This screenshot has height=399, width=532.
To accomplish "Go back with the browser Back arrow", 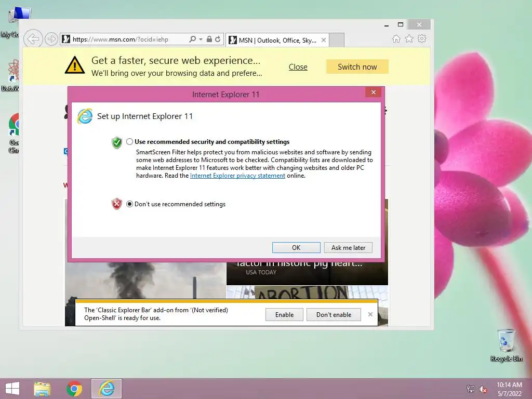I will (33, 39).
